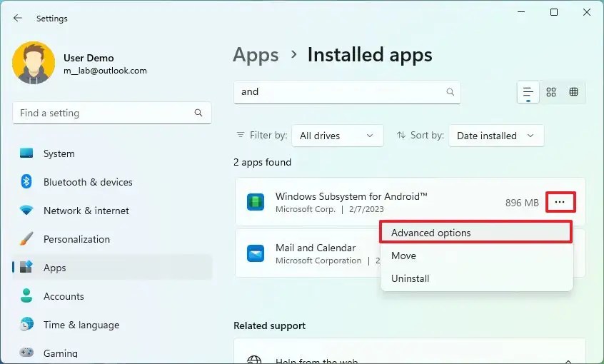The image size is (604, 364).
Task: Minimize the Settings window
Action: tap(521, 12)
